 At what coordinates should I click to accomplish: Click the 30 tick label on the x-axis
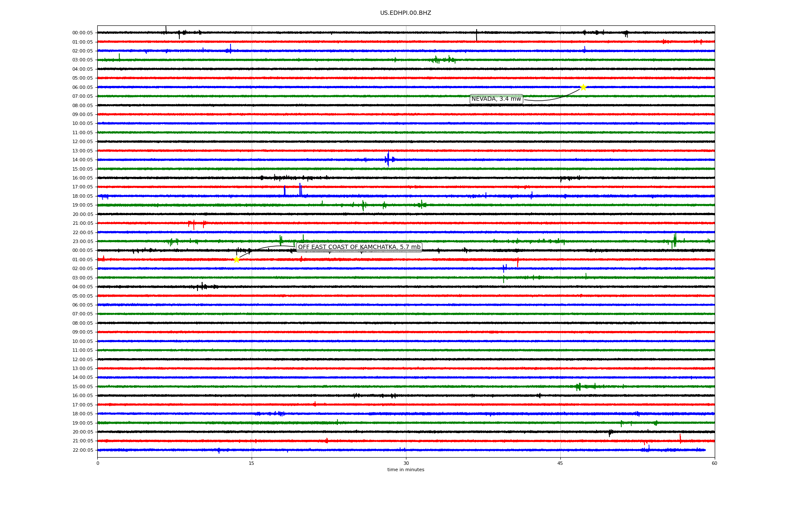pyautogui.click(x=406, y=463)
